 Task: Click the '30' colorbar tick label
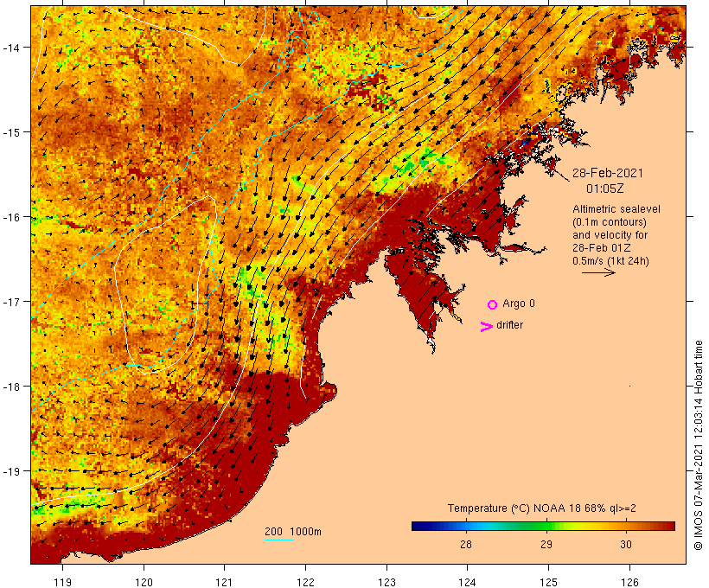click(x=626, y=544)
